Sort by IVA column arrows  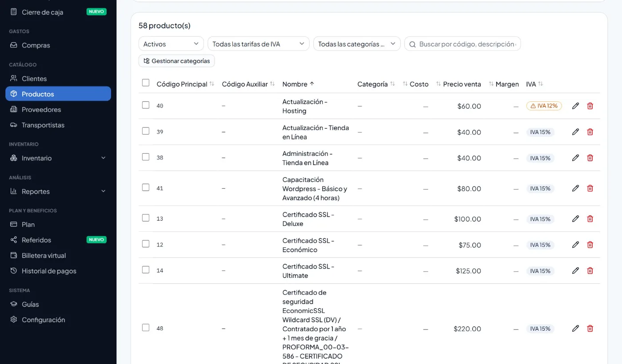(541, 84)
